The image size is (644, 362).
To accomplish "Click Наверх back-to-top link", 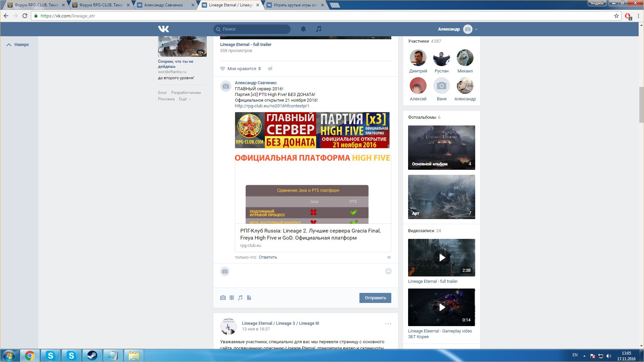I will pyautogui.click(x=18, y=45).
